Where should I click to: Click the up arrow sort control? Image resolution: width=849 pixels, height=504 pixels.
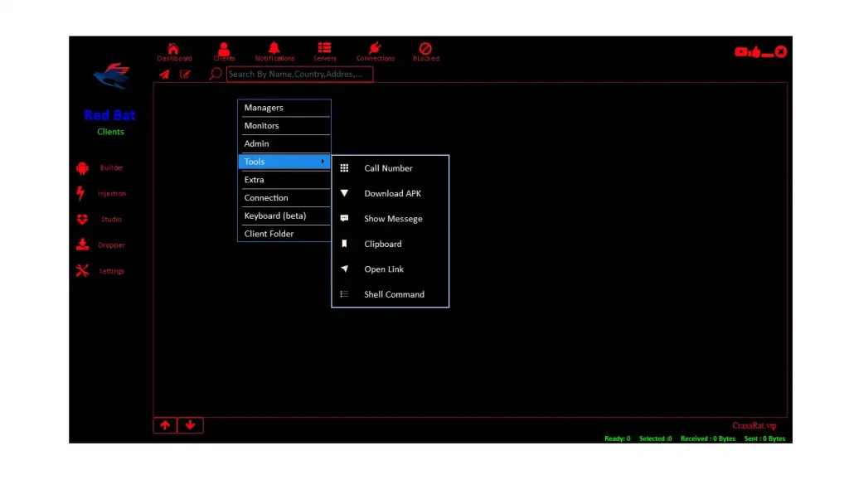pos(164,425)
